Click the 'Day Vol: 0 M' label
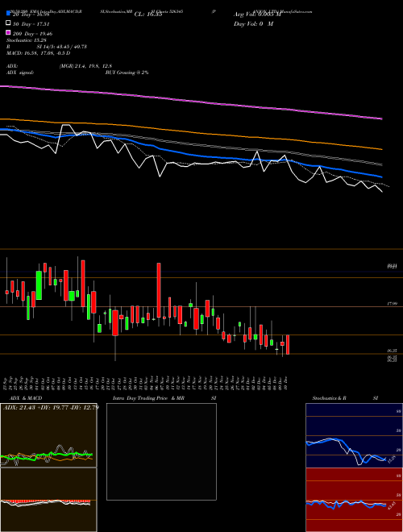 253,23
